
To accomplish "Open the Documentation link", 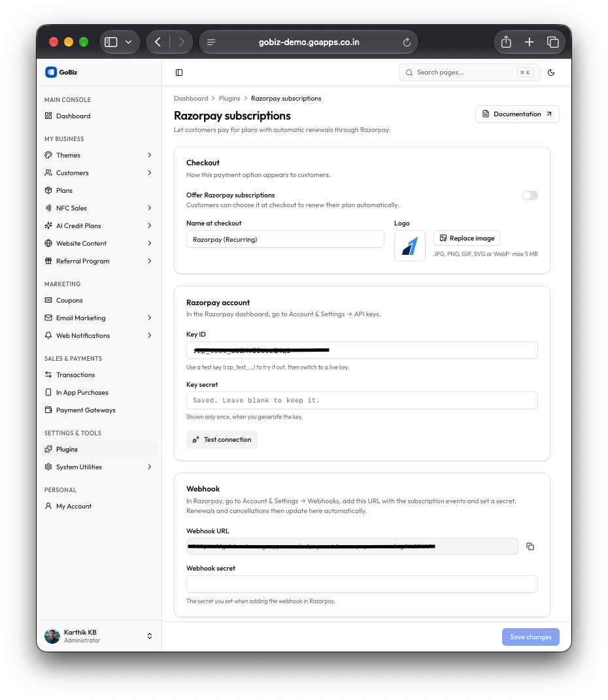I will click(517, 114).
